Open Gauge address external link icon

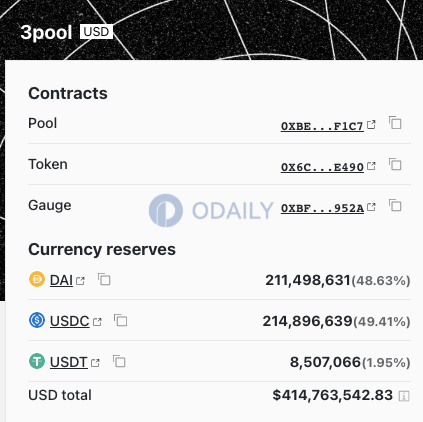[371, 207]
